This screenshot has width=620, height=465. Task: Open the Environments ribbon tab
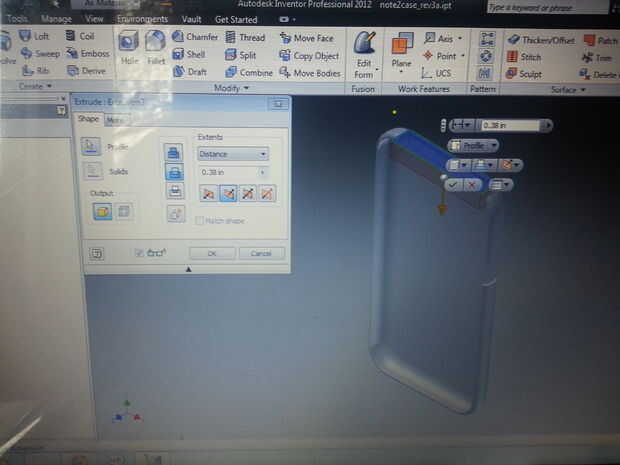[x=142, y=19]
